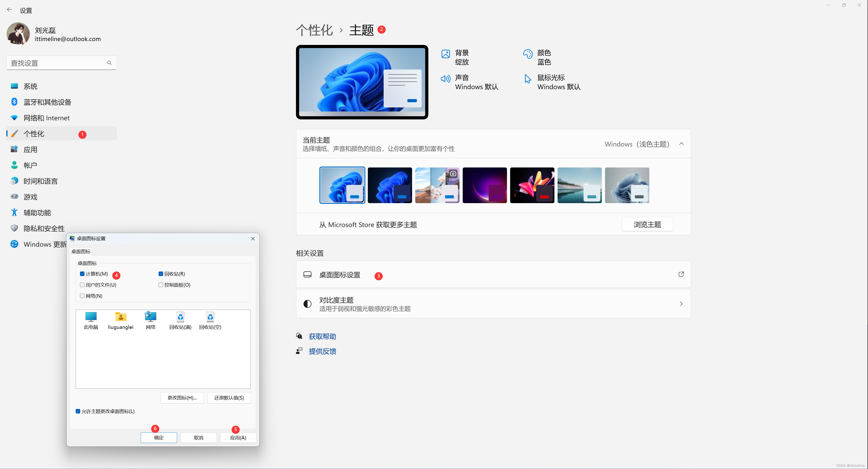Viewport: 868px width, 469px height.
Task: Open 背景 background settings
Action: coord(455,58)
